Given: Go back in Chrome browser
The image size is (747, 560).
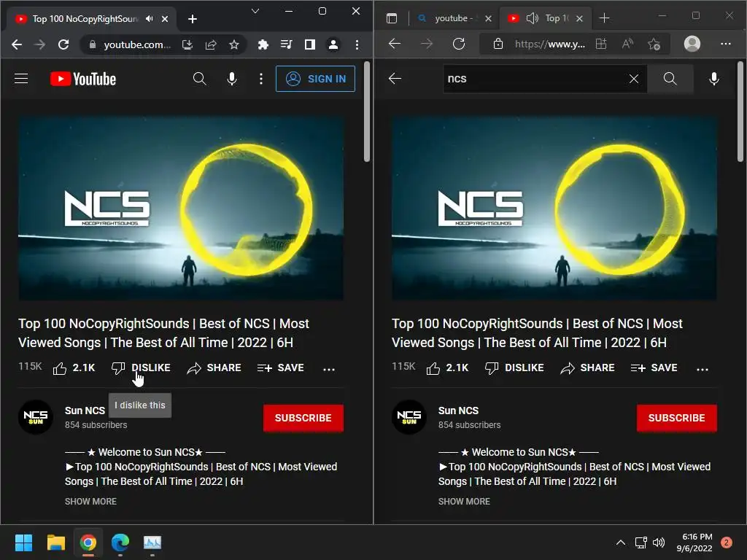Looking at the screenshot, I should [17, 44].
